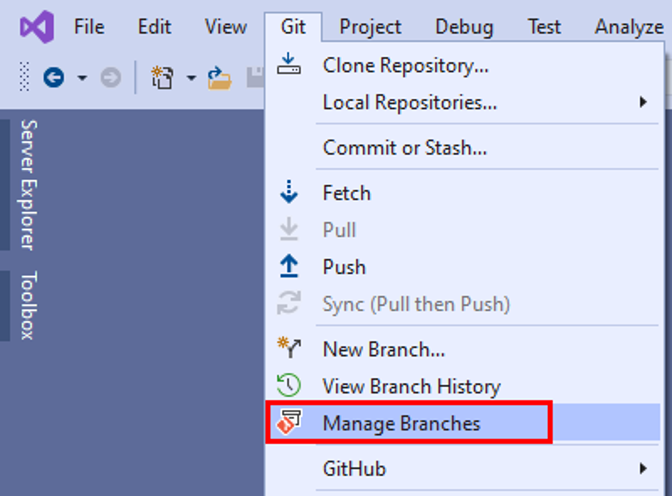Viewport: 672px width, 496px height.
Task: Expand the Local Repositories submenu arrow
Action: click(643, 102)
